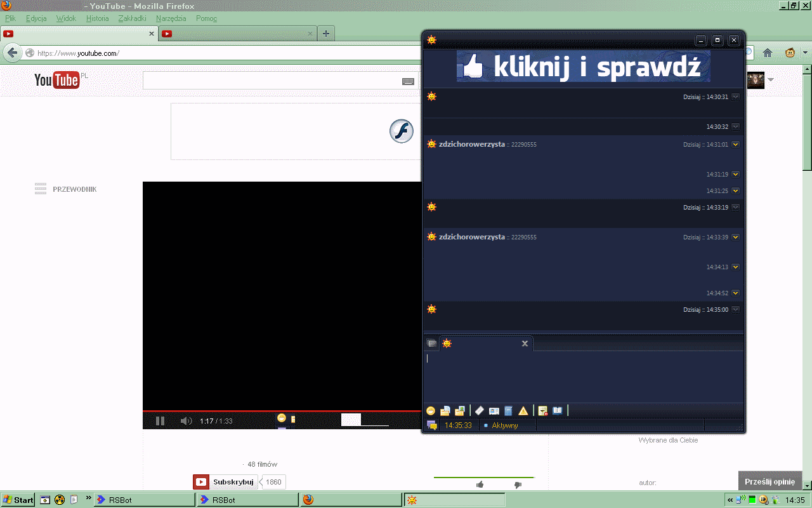This screenshot has width=812, height=508.
Task: Open the Zakładki menu in Firefox
Action: point(132,18)
